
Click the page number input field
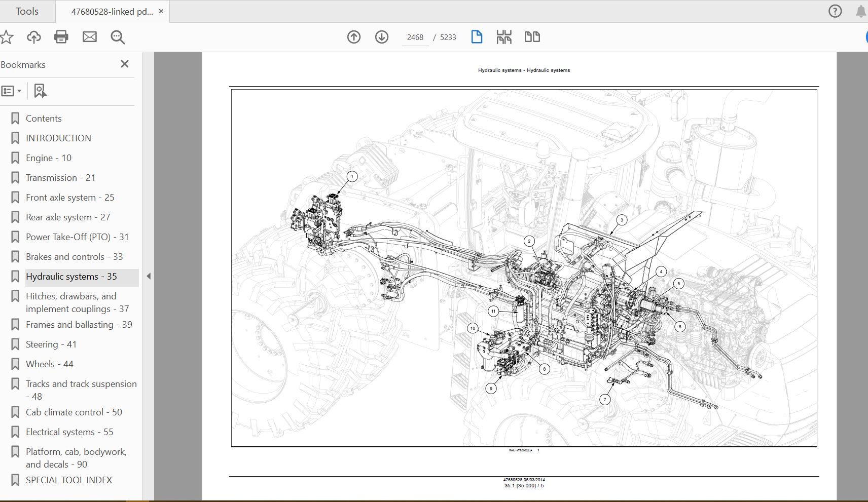pos(415,37)
